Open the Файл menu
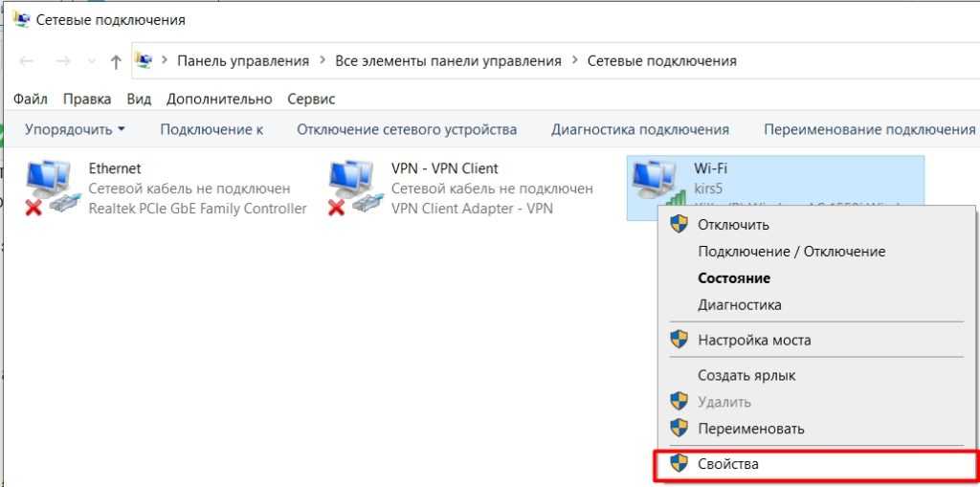This screenshot has width=980, height=487. pos(31,99)
